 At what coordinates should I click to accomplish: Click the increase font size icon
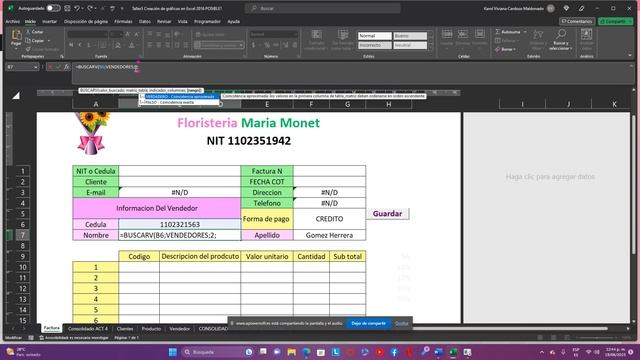128,35
